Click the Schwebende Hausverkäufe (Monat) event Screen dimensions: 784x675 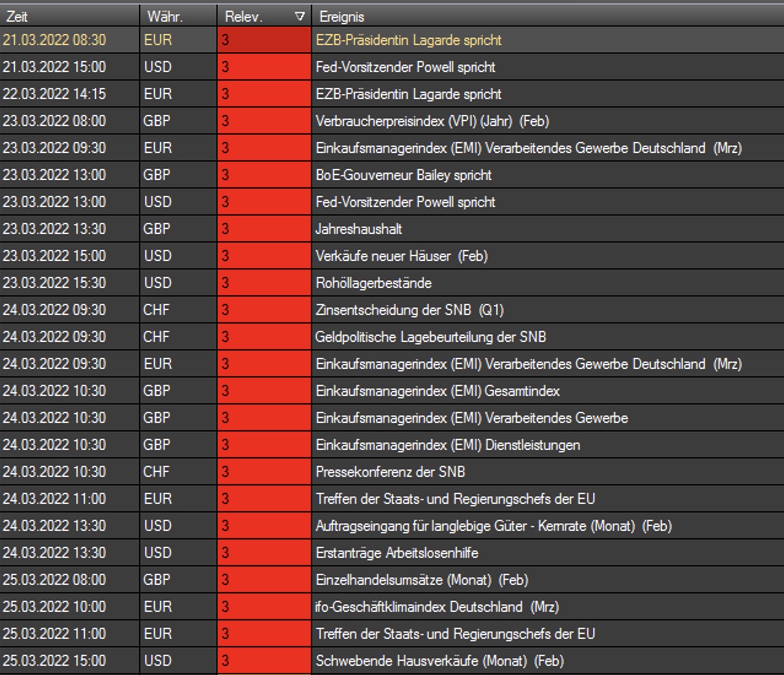(x=439, y=661)
